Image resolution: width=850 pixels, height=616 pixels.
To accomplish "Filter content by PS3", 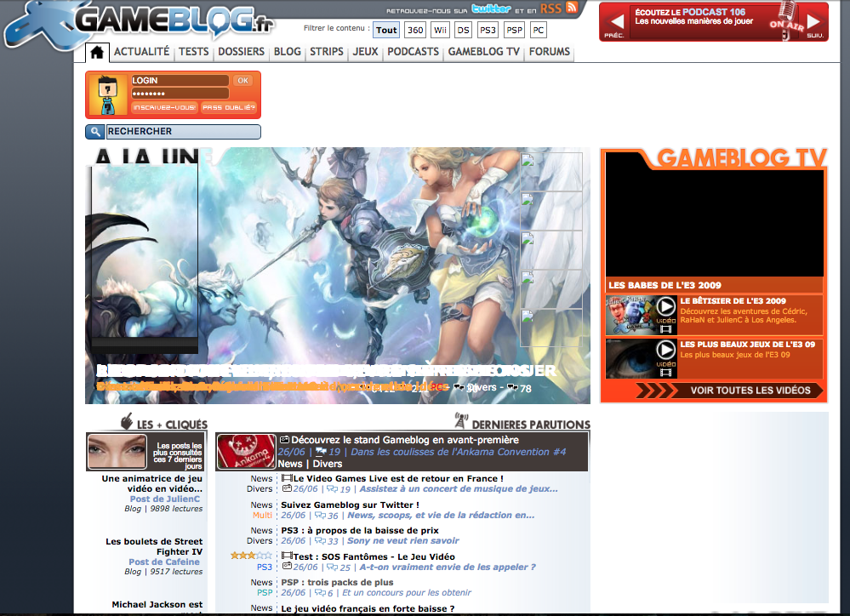I will pos(488,31).
